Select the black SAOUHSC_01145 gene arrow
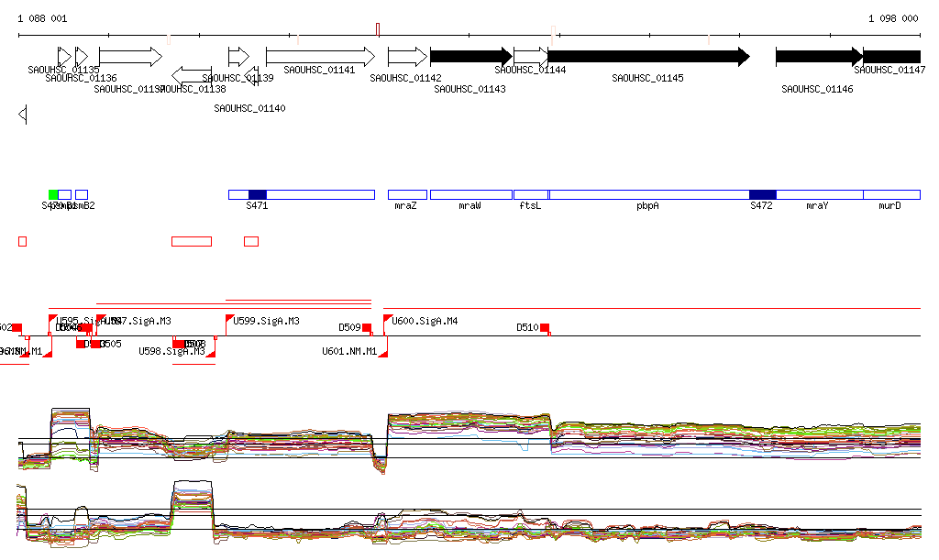 (648, 57)
